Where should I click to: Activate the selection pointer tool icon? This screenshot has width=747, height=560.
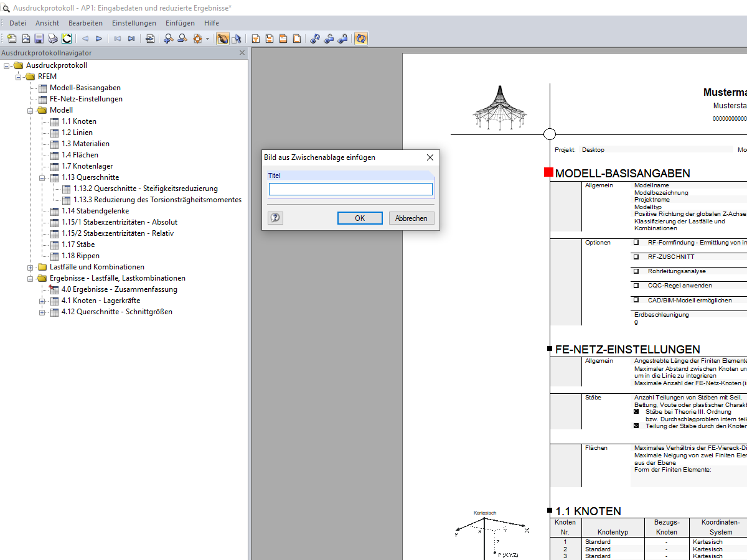click(x=236, y=39)
